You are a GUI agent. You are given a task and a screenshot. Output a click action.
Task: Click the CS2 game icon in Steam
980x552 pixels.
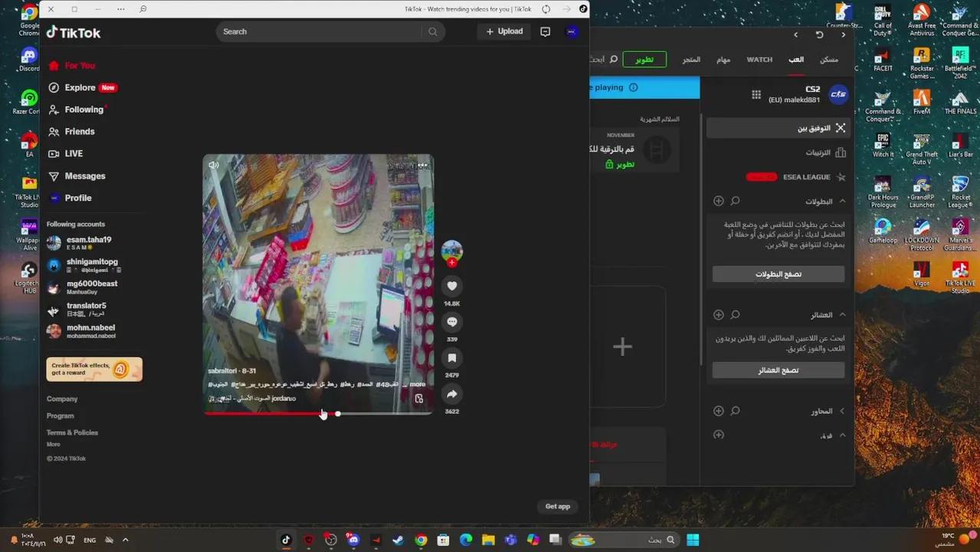coord(837,94)
